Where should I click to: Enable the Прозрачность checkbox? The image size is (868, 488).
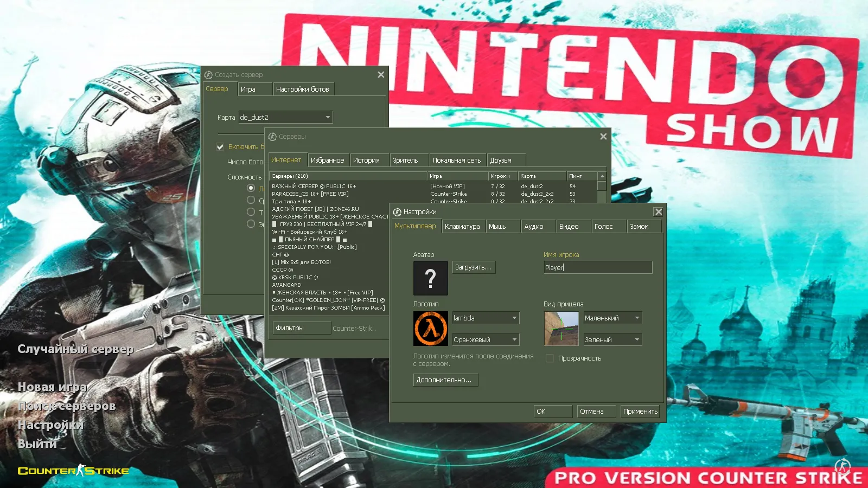click(550, 358)
